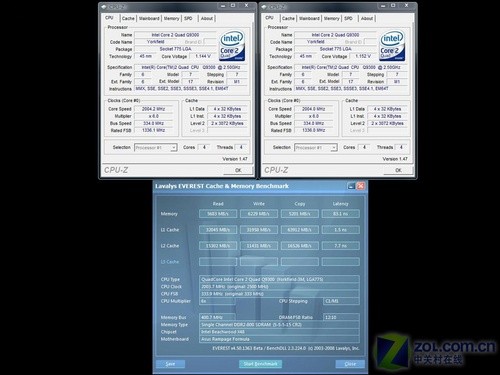Click Intel Core 2 Quad logo in right CPU-Z
This screenshot has height=375, width=500.
pos(392,46)
